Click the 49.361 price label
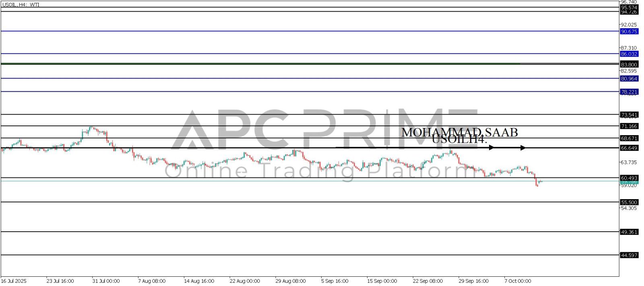 coord(629,232)
